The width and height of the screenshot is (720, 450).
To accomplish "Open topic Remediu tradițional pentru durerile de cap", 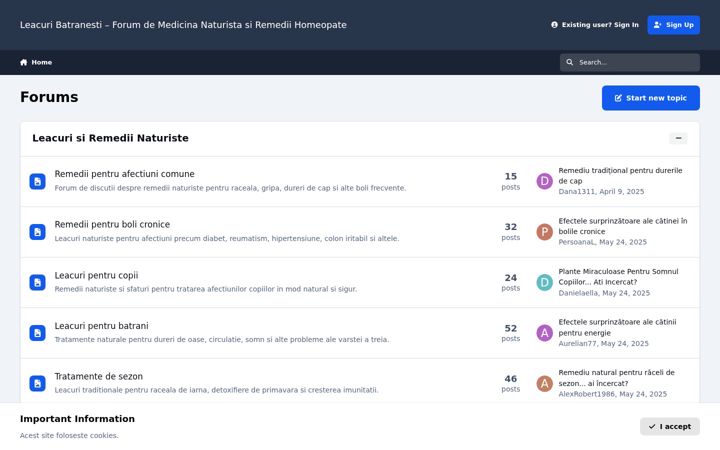I will pos(620,176).
